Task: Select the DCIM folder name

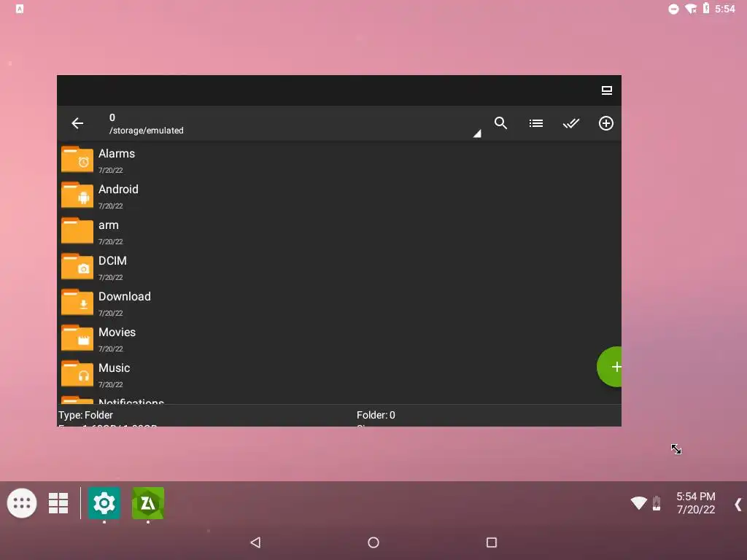Action: 112,260
